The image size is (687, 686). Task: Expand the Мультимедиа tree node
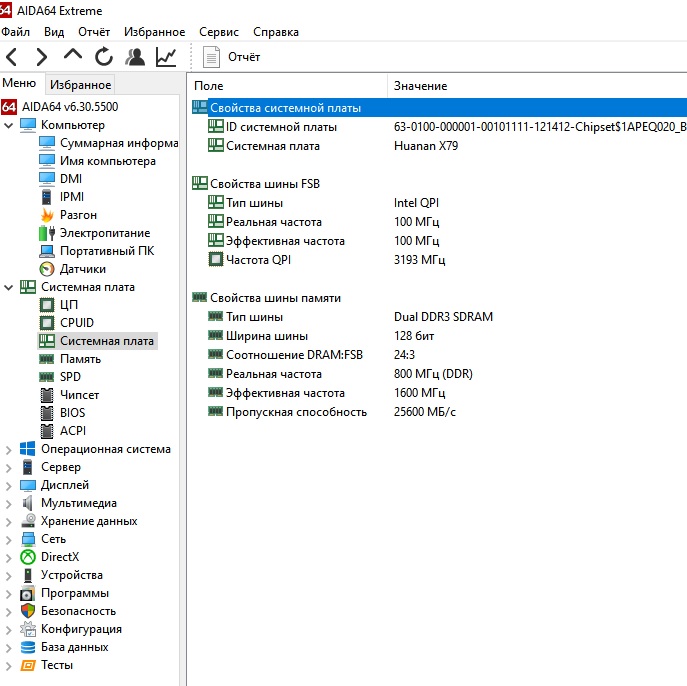point(8,503)
